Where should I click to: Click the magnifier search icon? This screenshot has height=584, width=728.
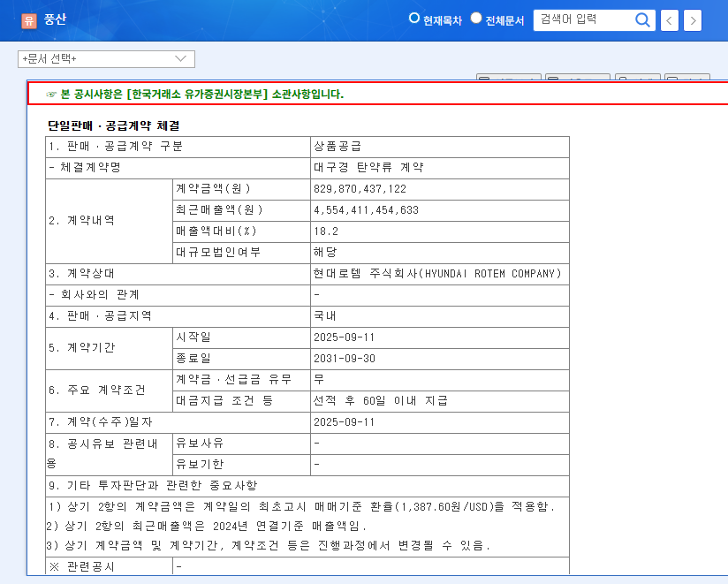642,19
